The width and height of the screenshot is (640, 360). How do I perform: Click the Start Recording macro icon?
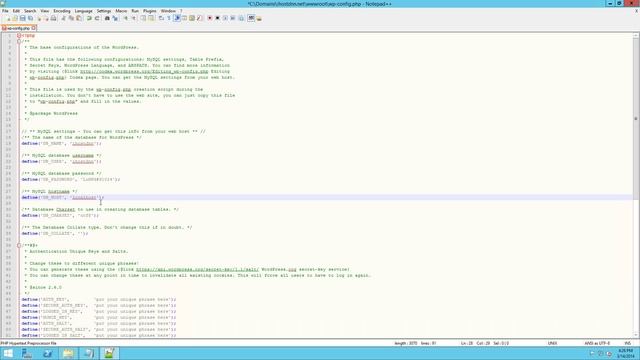click(x=210, y=18)
